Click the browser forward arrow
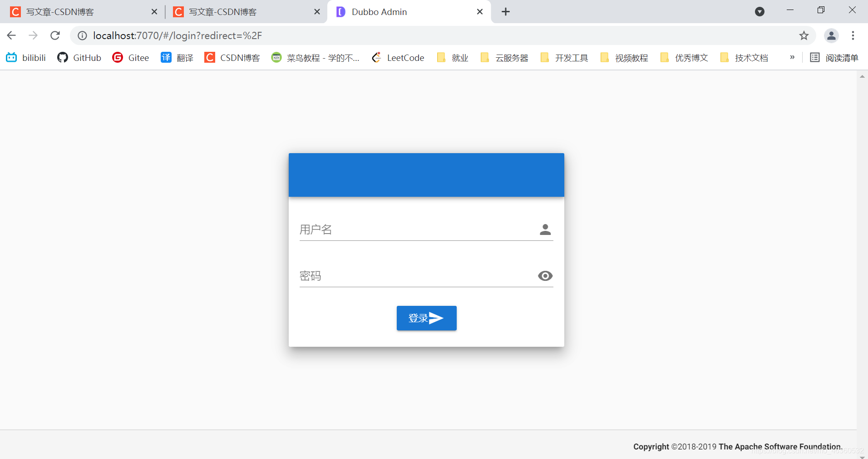The width and height of the screenshot is (868, 459). pyautogui.click(x=33, y=35)
